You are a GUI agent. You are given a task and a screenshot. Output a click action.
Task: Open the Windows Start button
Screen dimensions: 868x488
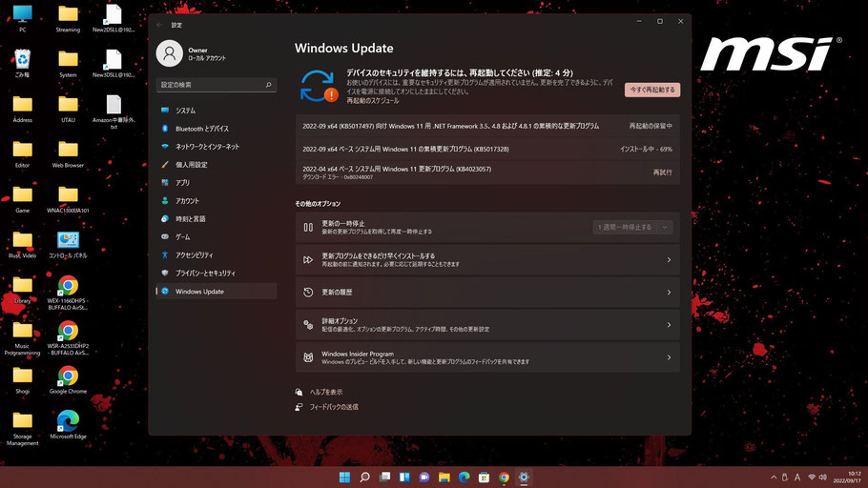[344, 477]
